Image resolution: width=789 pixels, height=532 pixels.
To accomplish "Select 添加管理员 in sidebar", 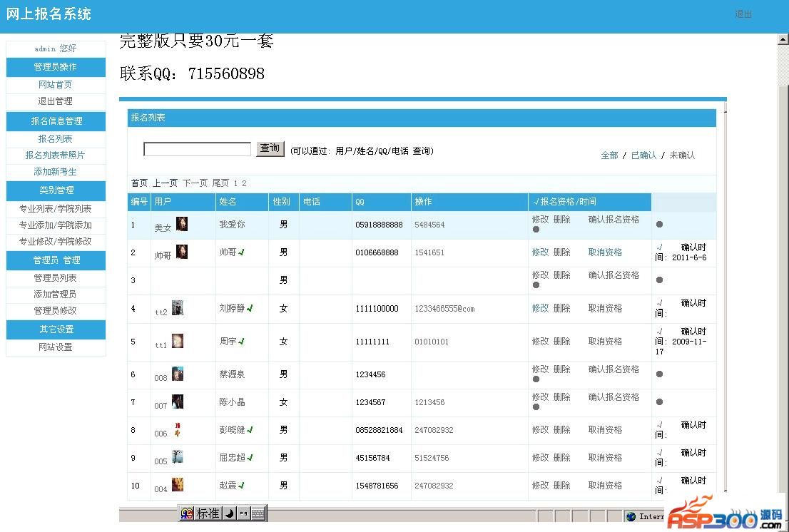I will point(56,295).
